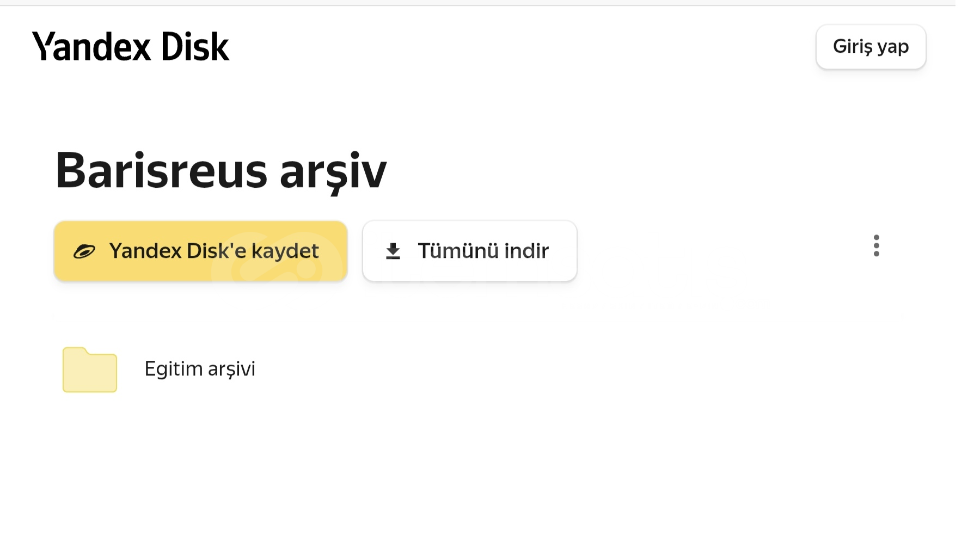Click the flying saucer disk icon

click(x=84, y=251)
